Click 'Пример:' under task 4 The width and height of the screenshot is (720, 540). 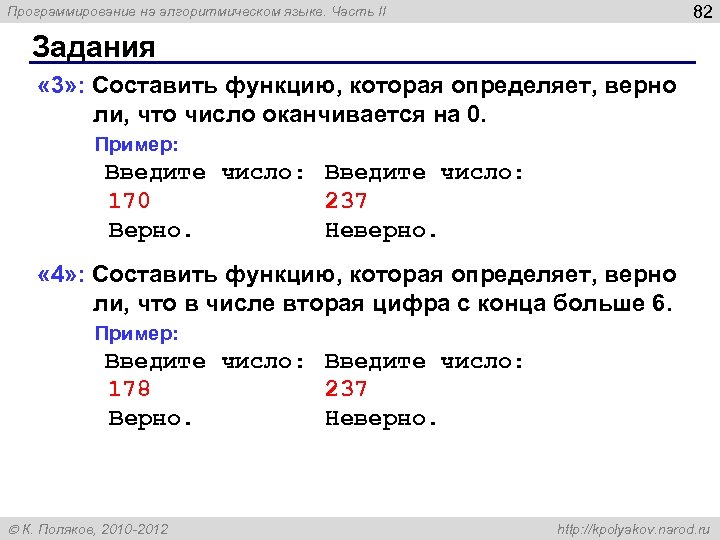click(x=136, y=333)
